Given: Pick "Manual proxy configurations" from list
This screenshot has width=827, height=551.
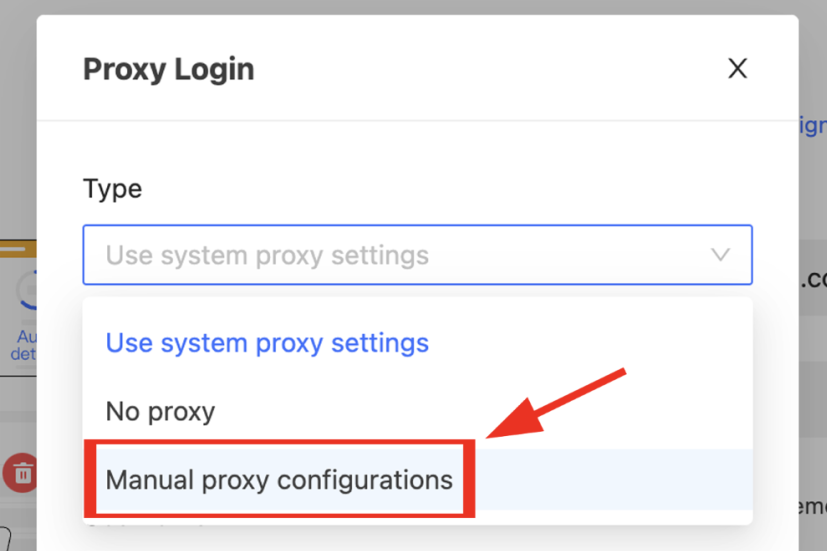Looking at the screenshot, I should click(x=279, y=480).
